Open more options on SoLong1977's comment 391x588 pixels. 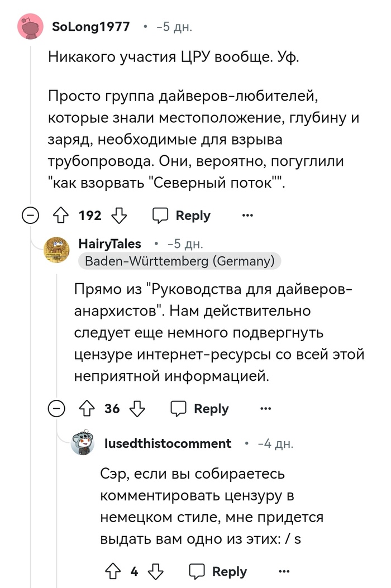coord(247,216)
